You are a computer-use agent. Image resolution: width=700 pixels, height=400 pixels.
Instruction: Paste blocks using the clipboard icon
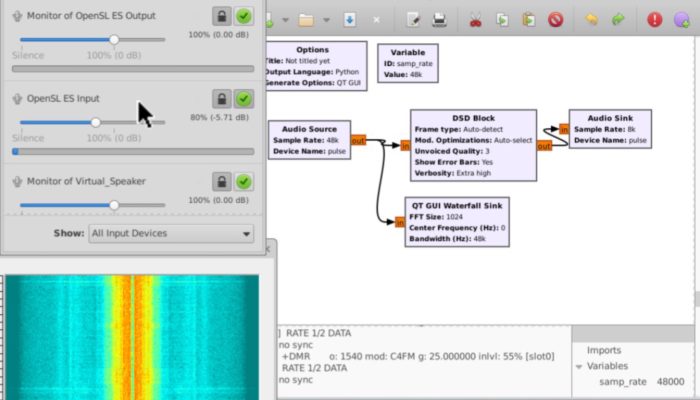[529, 20]
